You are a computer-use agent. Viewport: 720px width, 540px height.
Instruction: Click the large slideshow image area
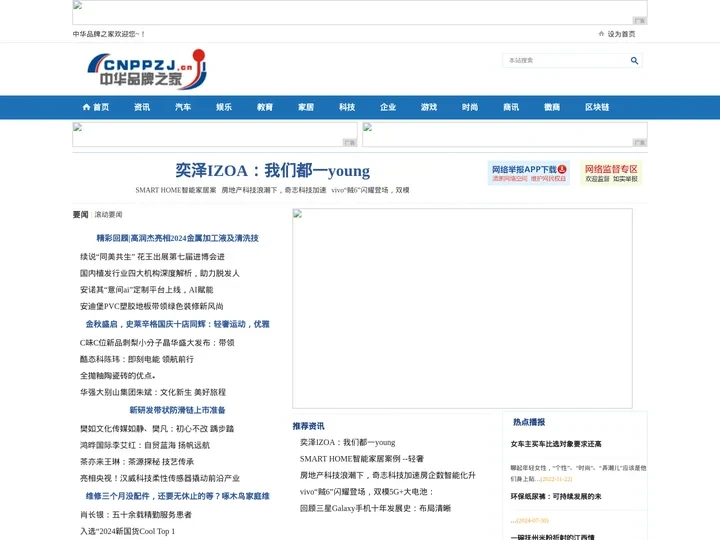click(462, 309)
